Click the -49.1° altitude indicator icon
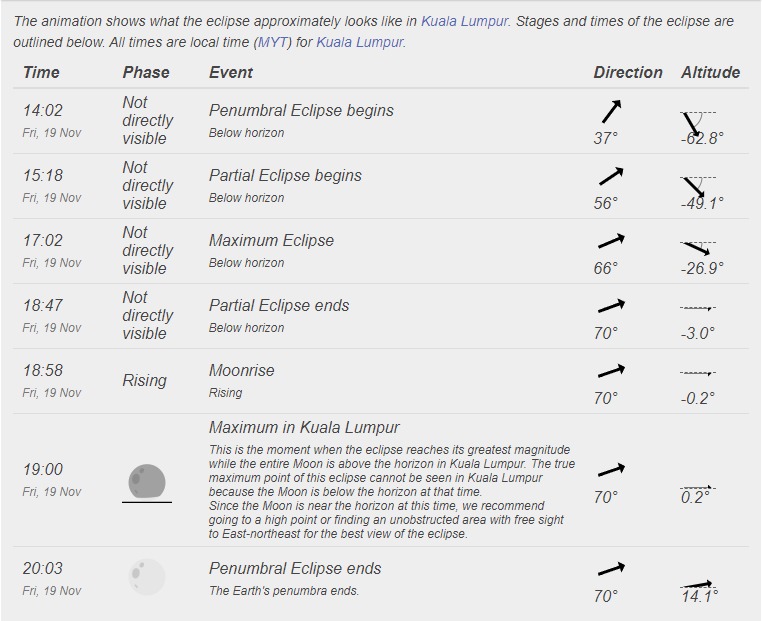 coord(695,186)
